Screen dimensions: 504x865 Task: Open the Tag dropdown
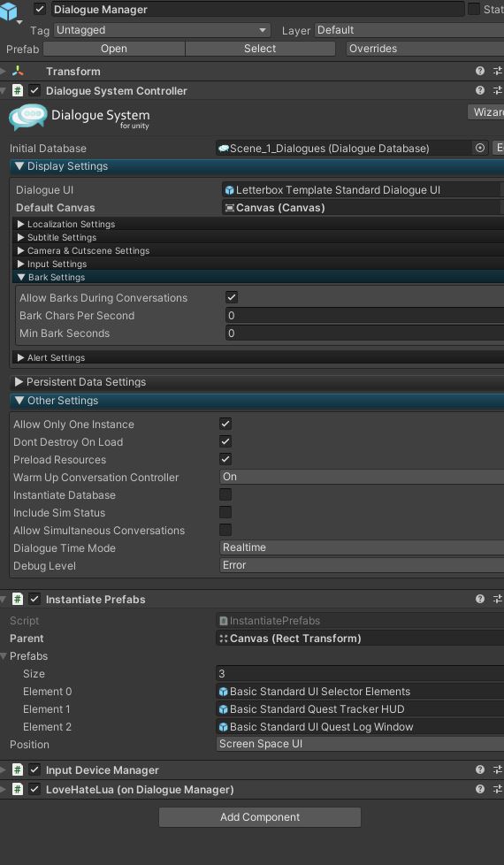162,30
